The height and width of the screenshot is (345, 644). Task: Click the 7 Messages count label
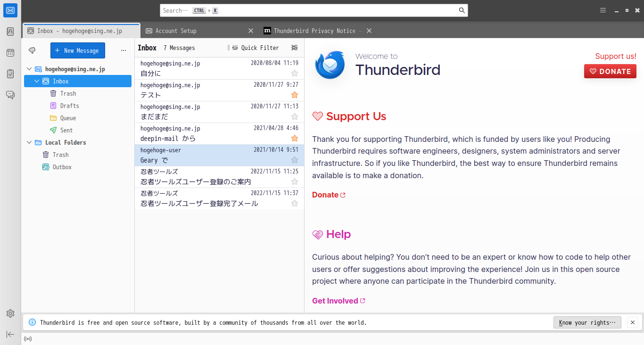click(x=179, y=48)
